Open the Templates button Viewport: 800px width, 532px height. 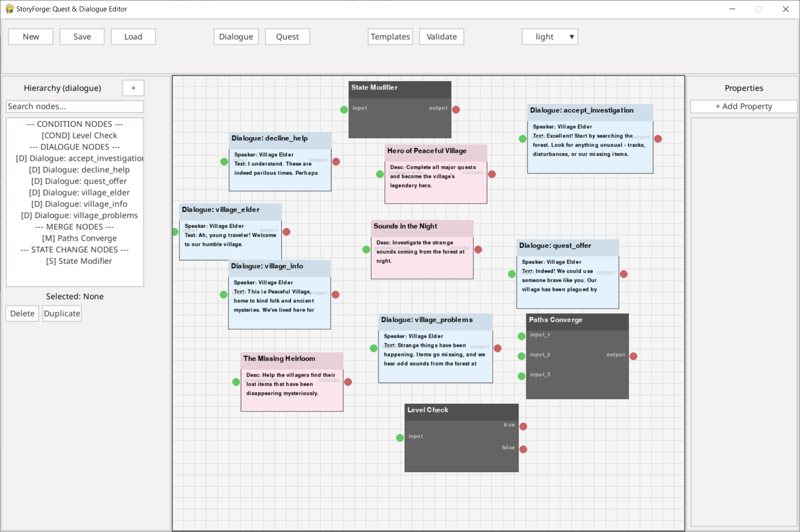(390, 37)
